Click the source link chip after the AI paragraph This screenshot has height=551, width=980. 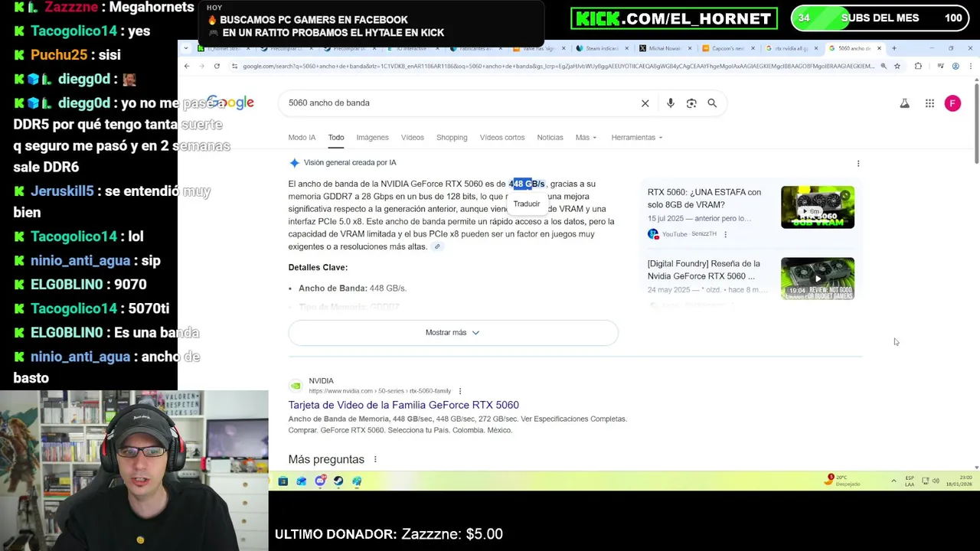click(x=437, y=246)
